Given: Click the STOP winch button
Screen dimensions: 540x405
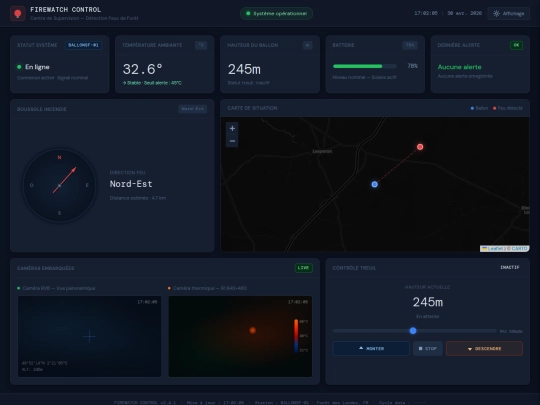Looking at the screenshot, I should click(x=427, y=349).
